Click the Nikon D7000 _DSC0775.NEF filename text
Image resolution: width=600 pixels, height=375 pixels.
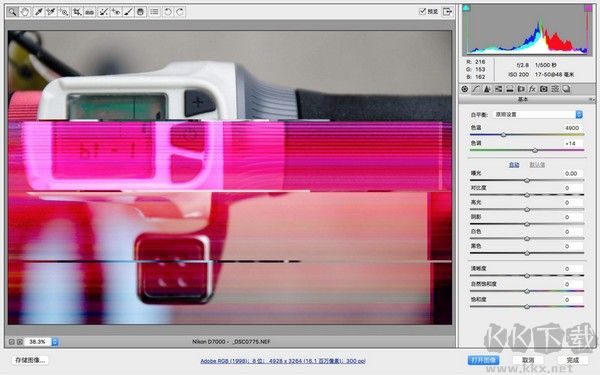(x=231, y=341)
